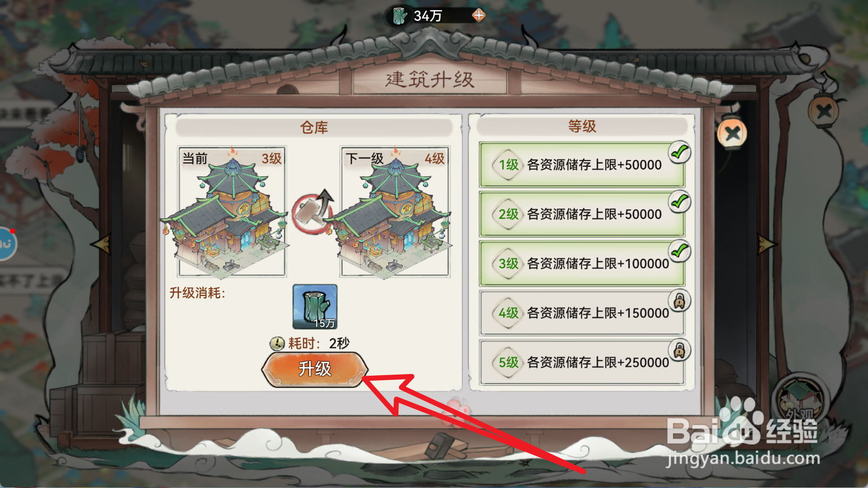The height and width of the screenshot is (488, 868).
Task: Click the lock icon on 4级 row
Action: click(x=680, y=300)
